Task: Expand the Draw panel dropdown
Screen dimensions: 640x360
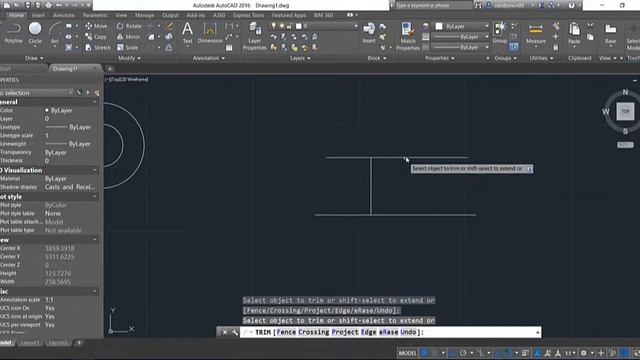Action: click(x=34, y=58)
